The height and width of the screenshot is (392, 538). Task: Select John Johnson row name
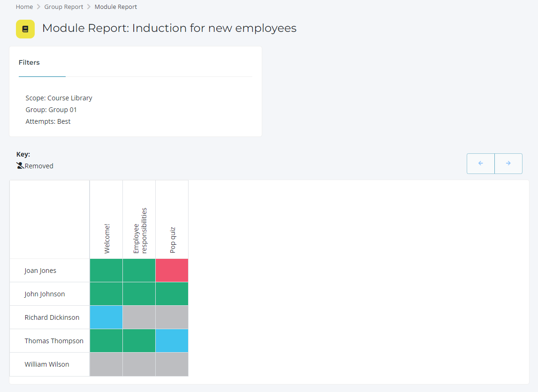45,294
